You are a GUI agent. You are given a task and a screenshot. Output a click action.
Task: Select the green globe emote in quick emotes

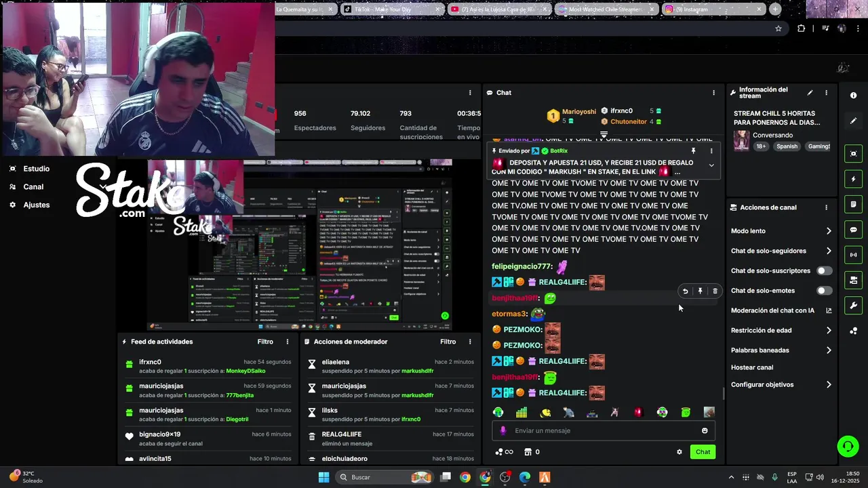click(498, 412)
